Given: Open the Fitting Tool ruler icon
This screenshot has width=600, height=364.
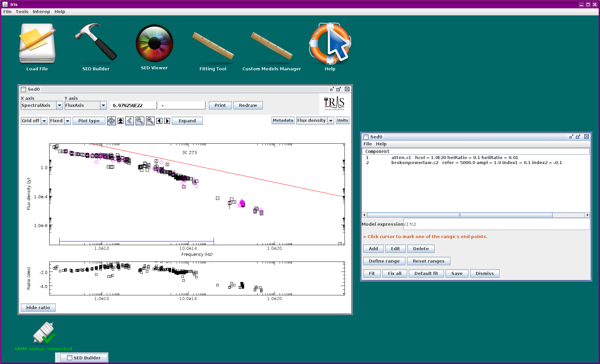Looking at the screenshot, I should pos(213,46).
